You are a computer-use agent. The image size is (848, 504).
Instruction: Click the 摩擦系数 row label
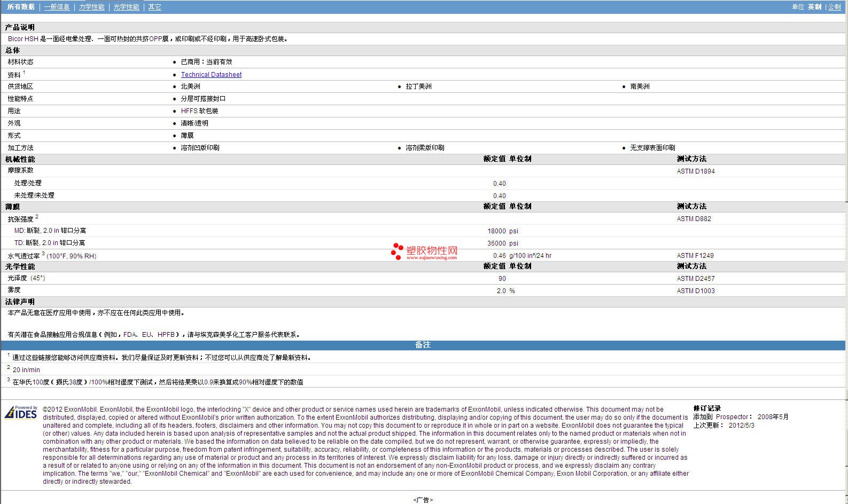click(x=20, y=170)
